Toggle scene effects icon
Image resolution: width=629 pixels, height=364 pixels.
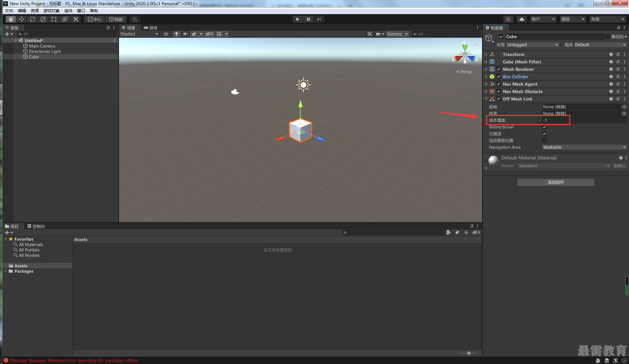194,34
